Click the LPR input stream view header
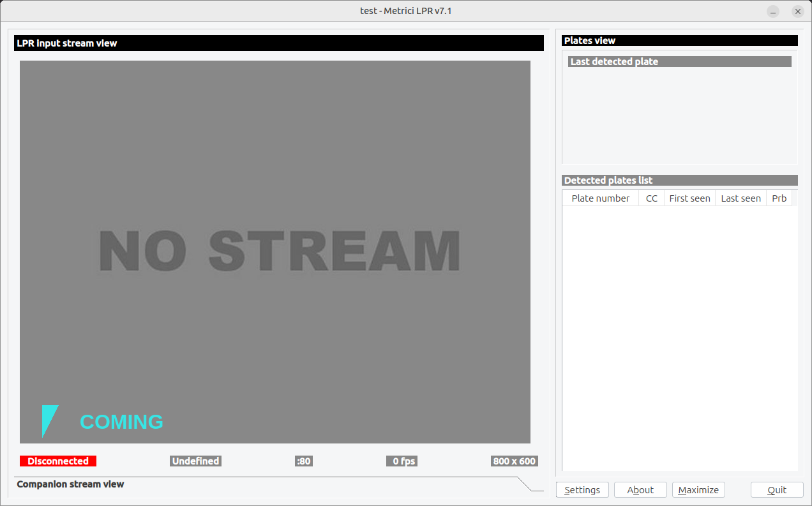The image size is (812, 506). click(279, 43)
